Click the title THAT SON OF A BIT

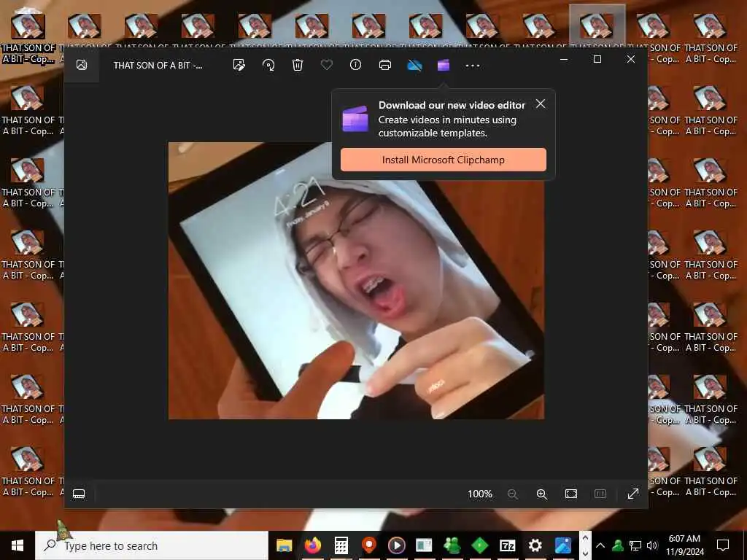pyautogui.click(x=158, y=65)
